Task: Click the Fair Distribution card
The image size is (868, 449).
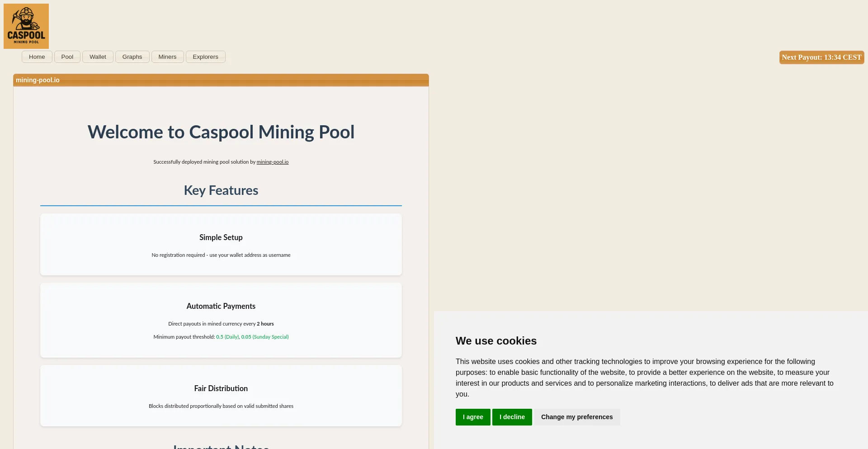Action: pos(221,396)
